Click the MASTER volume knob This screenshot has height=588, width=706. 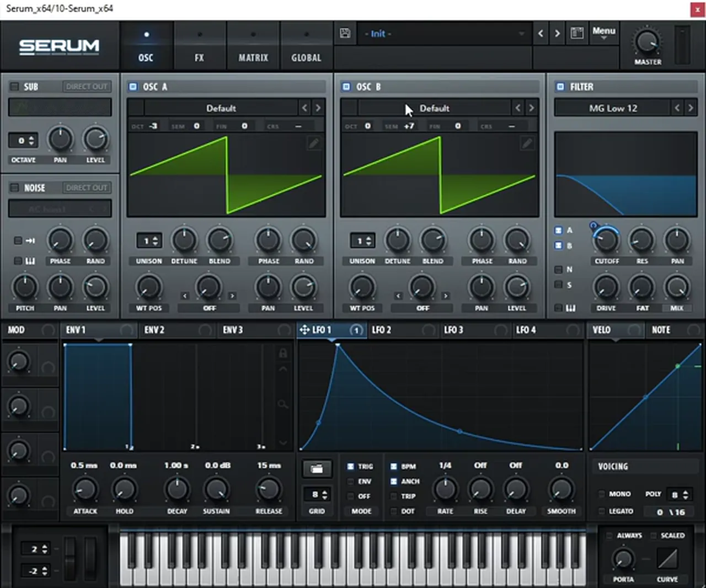click(647, 42)
